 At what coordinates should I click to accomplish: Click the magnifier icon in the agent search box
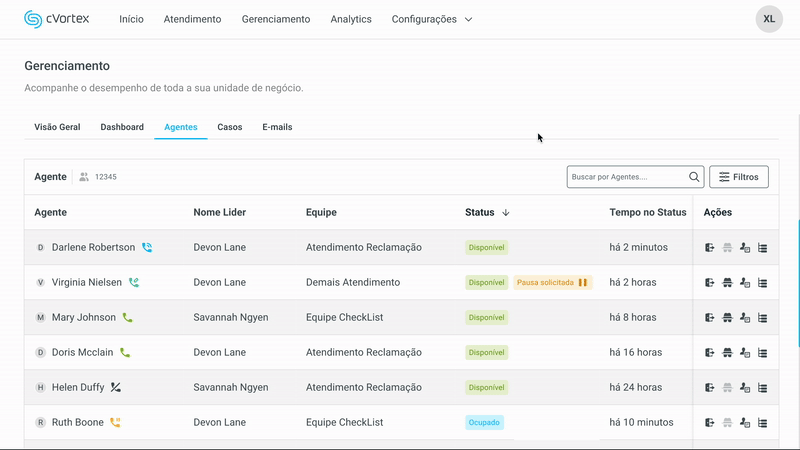point(694,177)
